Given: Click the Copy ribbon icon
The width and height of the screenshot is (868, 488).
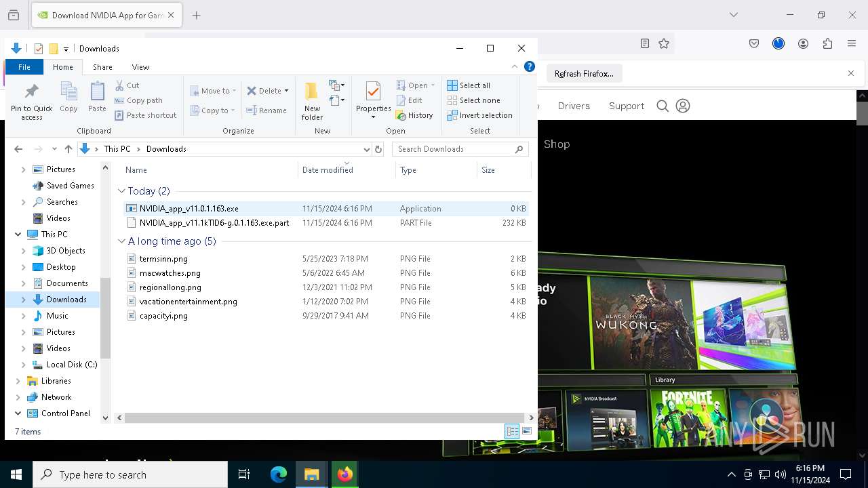Looking at the screenshot, I should click(x=68, y=97).
